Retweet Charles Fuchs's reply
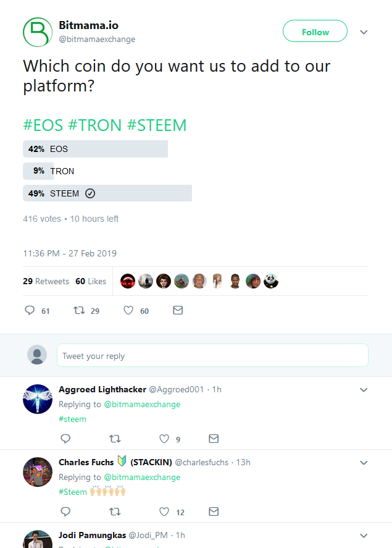392x548 pixels. coord(115,512)
